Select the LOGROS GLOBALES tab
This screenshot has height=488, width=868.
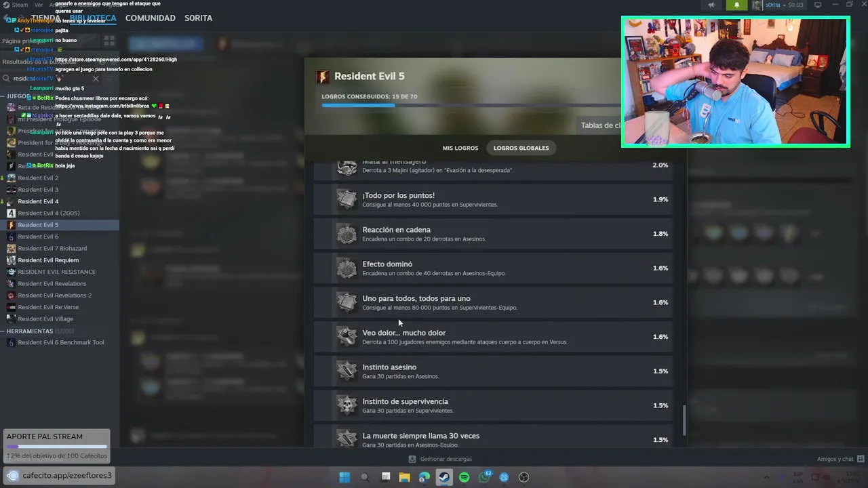pyautogui.click(x=521, y=148)
